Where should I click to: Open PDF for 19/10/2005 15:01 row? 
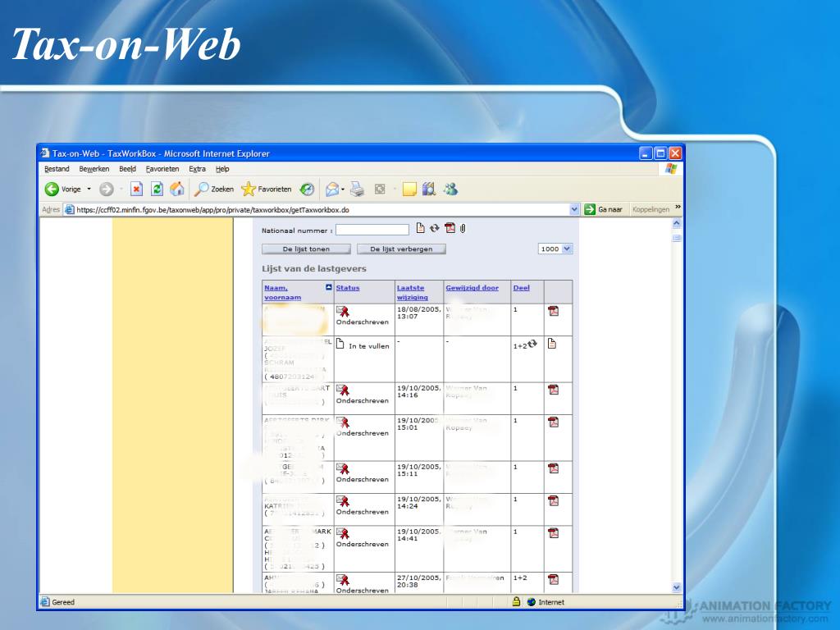coord(554,422)
